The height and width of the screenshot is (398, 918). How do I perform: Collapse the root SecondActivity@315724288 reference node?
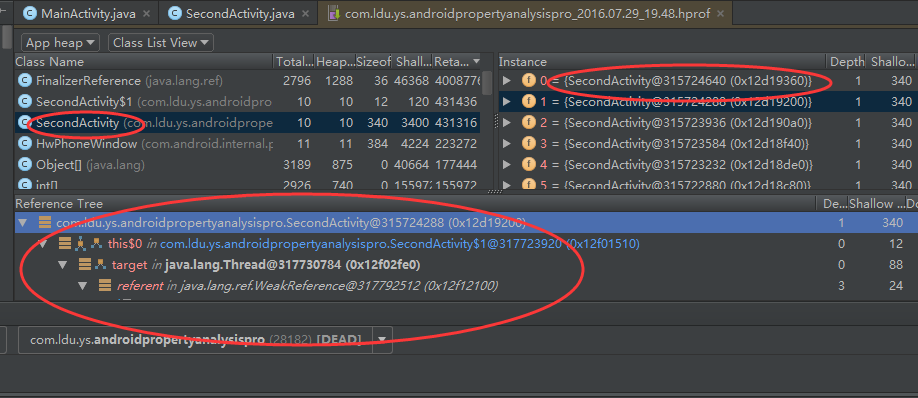coord(23,222)
